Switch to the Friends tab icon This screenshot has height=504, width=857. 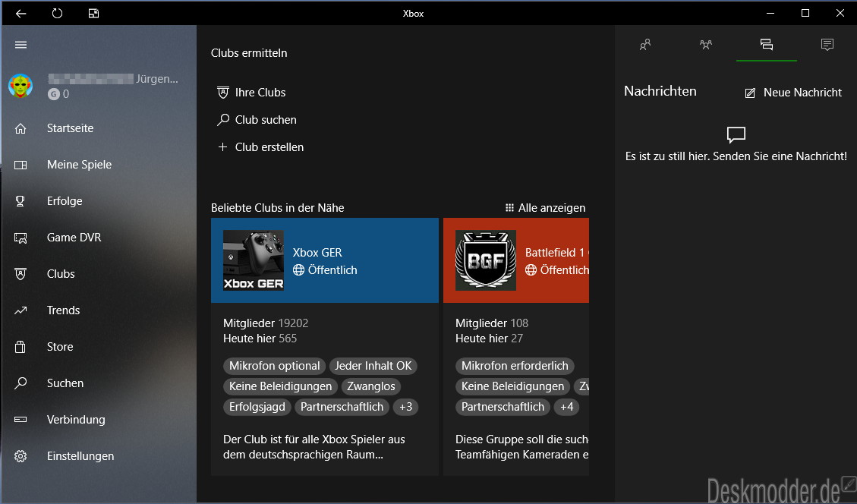coord(645,45)
